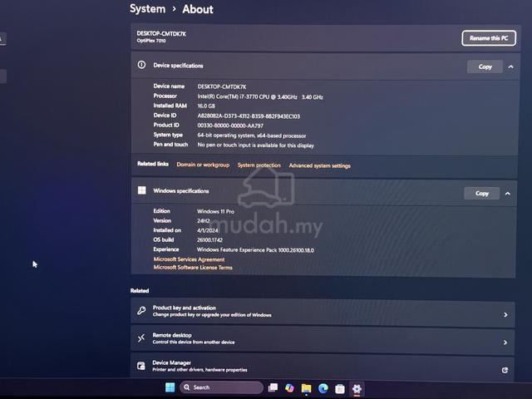Open the Product key and activation row

coord(323,313)
